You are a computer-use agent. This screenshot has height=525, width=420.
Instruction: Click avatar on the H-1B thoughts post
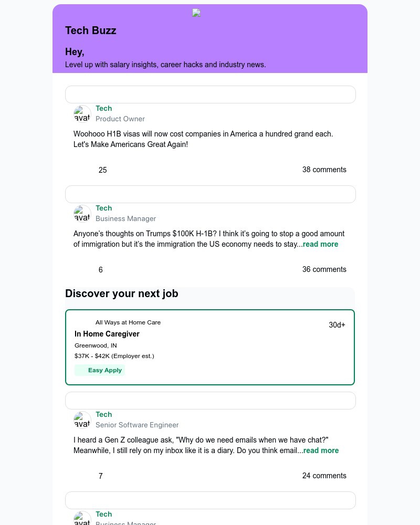[82, 214]
